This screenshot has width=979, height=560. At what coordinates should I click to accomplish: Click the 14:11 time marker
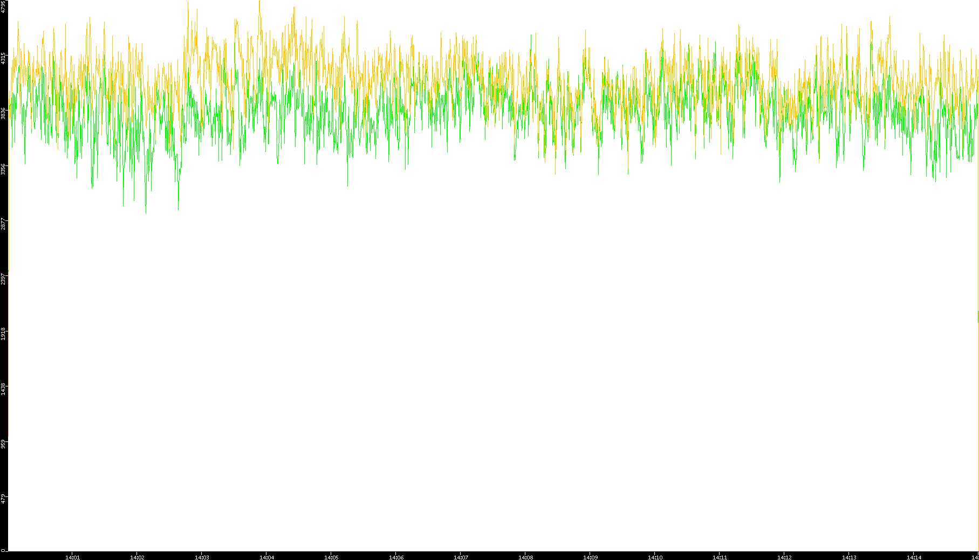coord(720,557)
